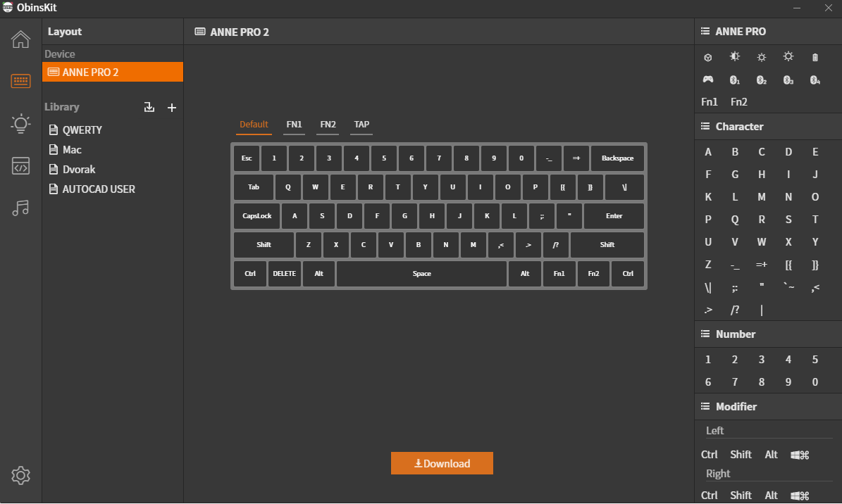The width and height of the screenshot is (842, 504).
Task: Switch to the FN2 layer tab
Action: point(328,125)
